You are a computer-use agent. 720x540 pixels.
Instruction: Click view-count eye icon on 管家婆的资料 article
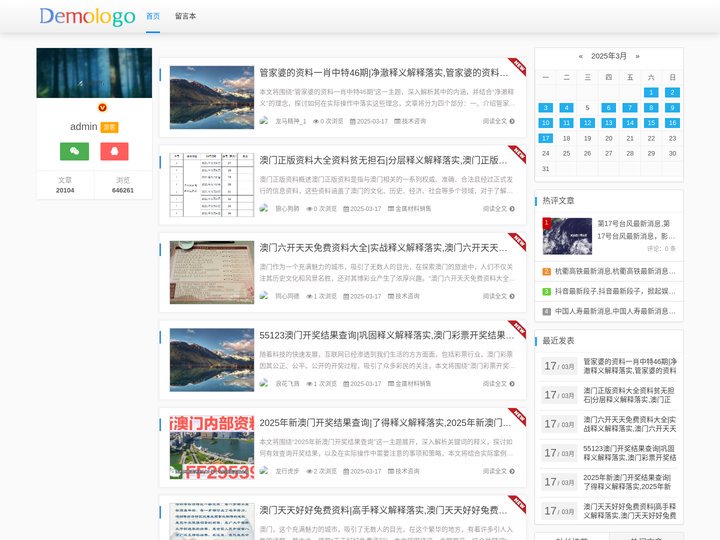tap(316, 122)
